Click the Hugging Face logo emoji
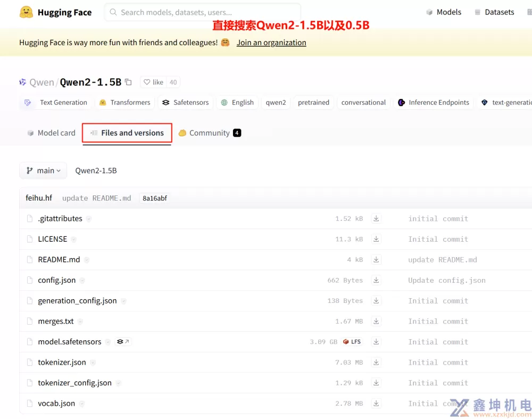The width and height of the screenshot is (532, 419). point(26,12)
